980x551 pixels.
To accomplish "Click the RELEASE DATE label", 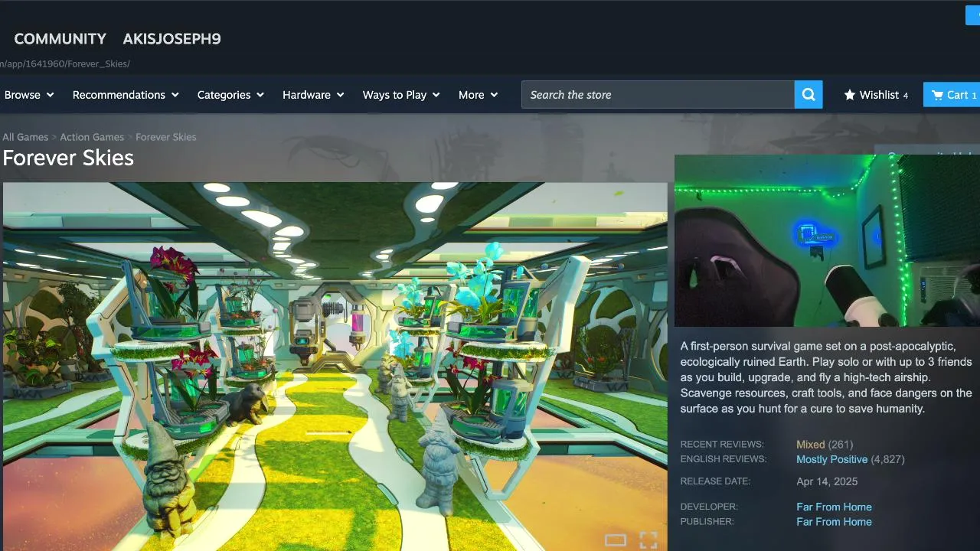I will (716, 481).
